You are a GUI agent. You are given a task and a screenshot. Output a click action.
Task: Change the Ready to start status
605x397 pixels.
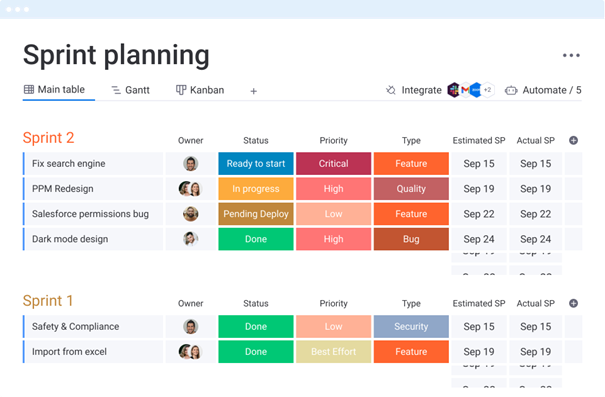256,164
